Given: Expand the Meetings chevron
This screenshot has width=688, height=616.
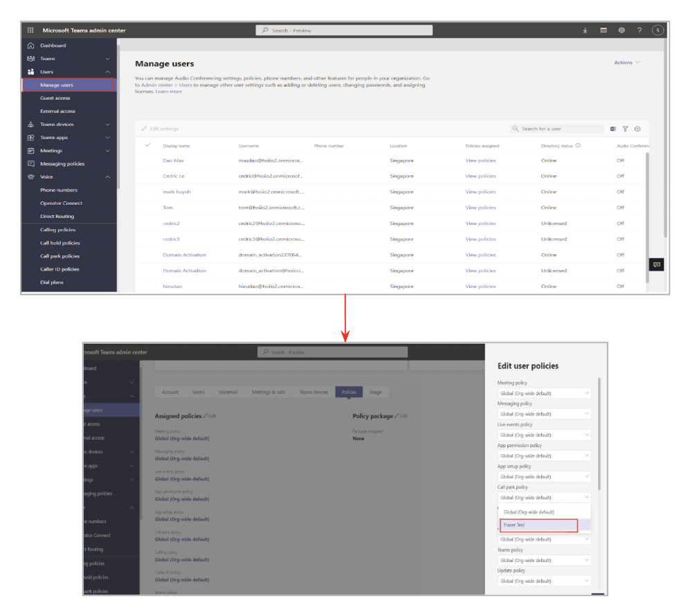Looking at the screenshot, I should [107, 151].
